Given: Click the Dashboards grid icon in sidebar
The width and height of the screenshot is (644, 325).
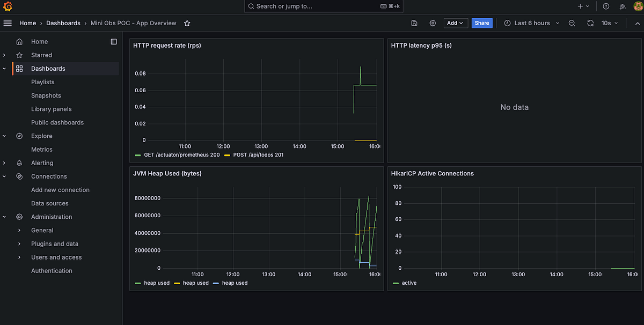Looking at the screenshot, I should point(19,69).
